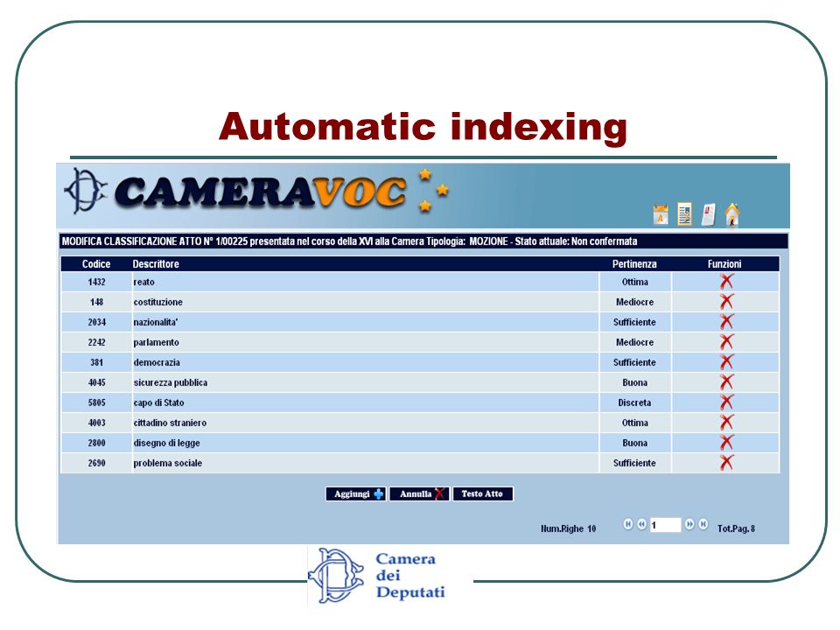Click the 'MODIFICA CLASSIFICAZIONE ATTO' title bar text

point(131,241)
